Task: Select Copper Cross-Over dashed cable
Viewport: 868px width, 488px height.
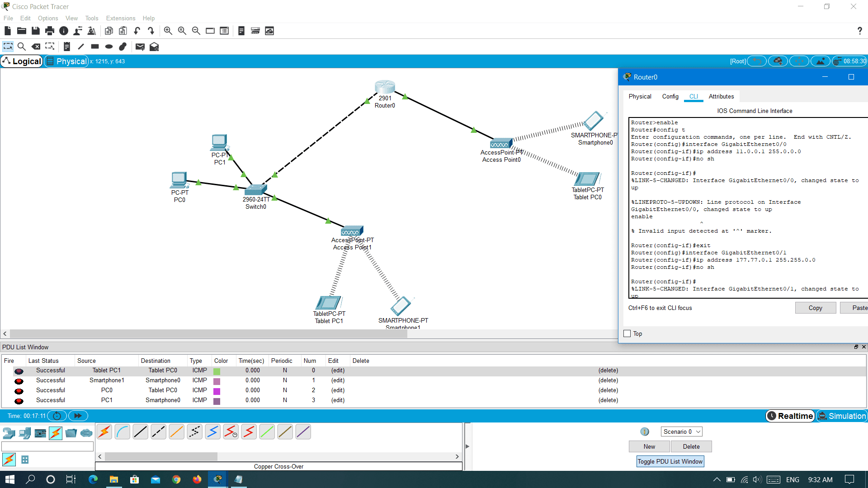Action: click(159, 432)
